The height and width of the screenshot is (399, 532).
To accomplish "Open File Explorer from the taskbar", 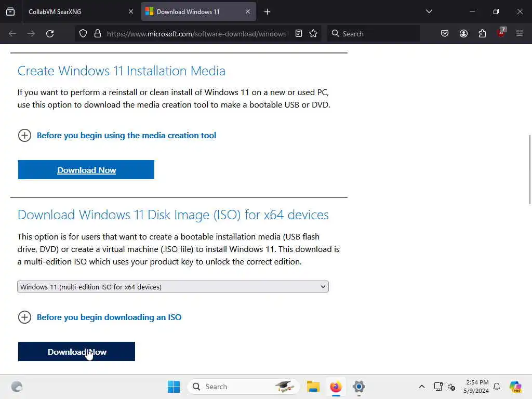I will [313, 387].
